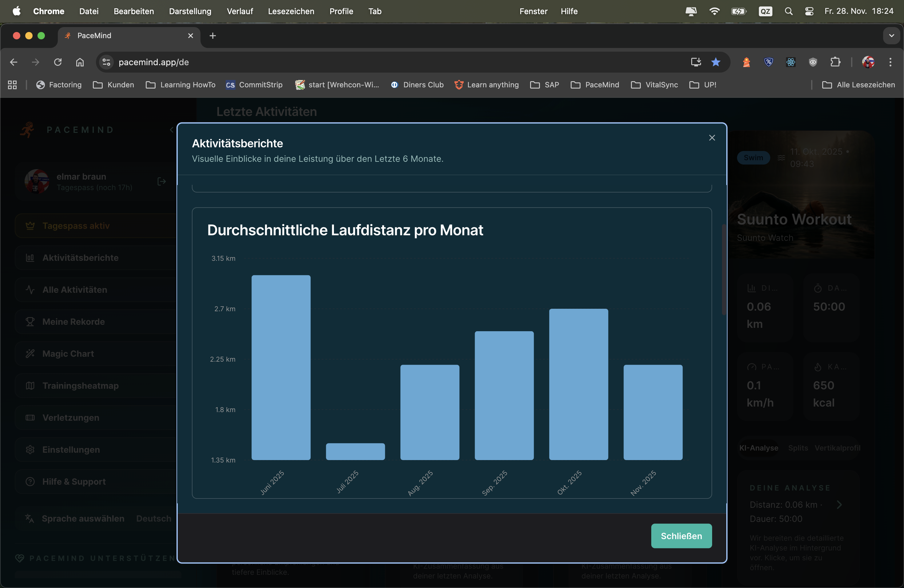The width and height of the screenshot is (904, 588).
Task: Open macOS Control Center toggle icon
Action: 809,11
